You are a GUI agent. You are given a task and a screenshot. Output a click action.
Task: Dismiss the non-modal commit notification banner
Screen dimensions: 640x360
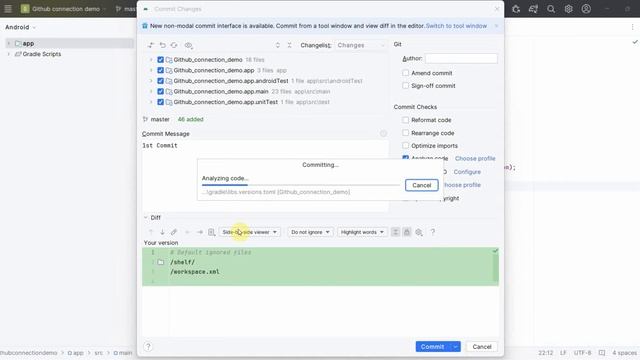point(496,26)
